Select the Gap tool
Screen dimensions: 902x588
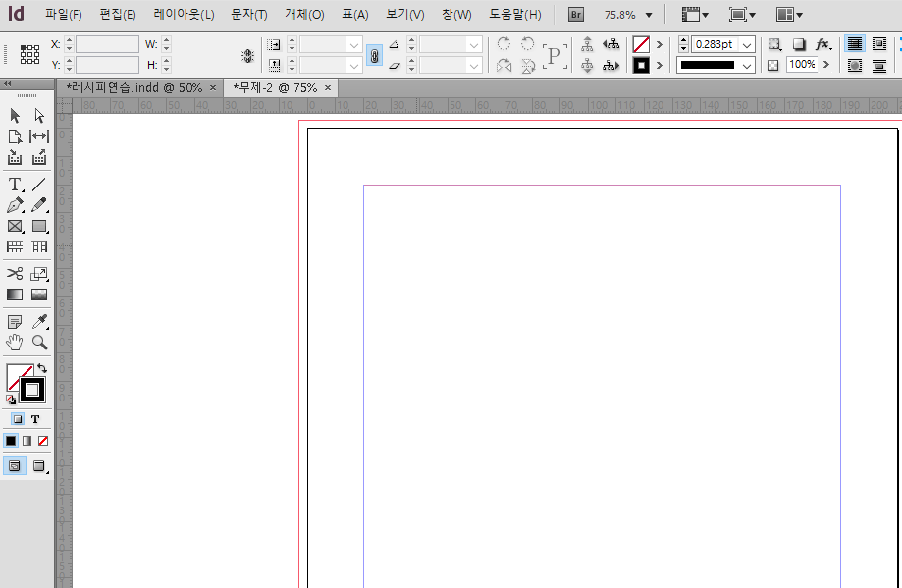tap(39, 136)
